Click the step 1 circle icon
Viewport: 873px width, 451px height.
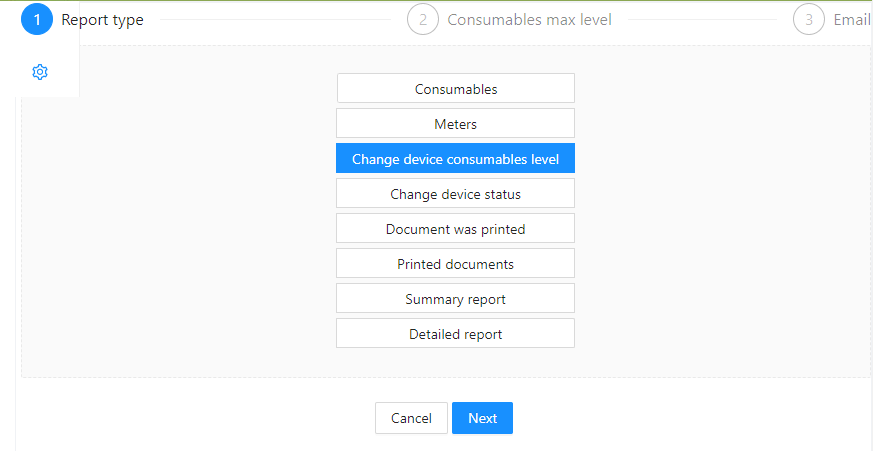[x=37, y=19]
